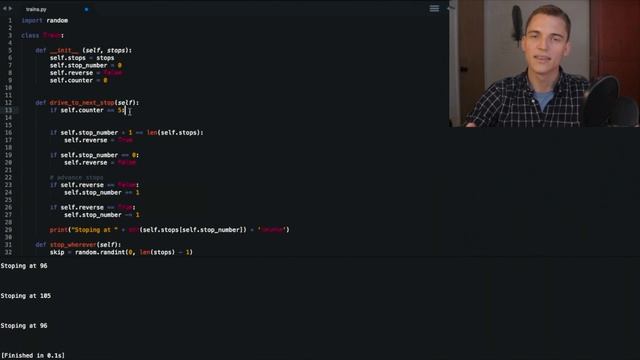Click the "self.stops = stops" line
This screenshot has height=360, width=640.
[x=82, y=58]
